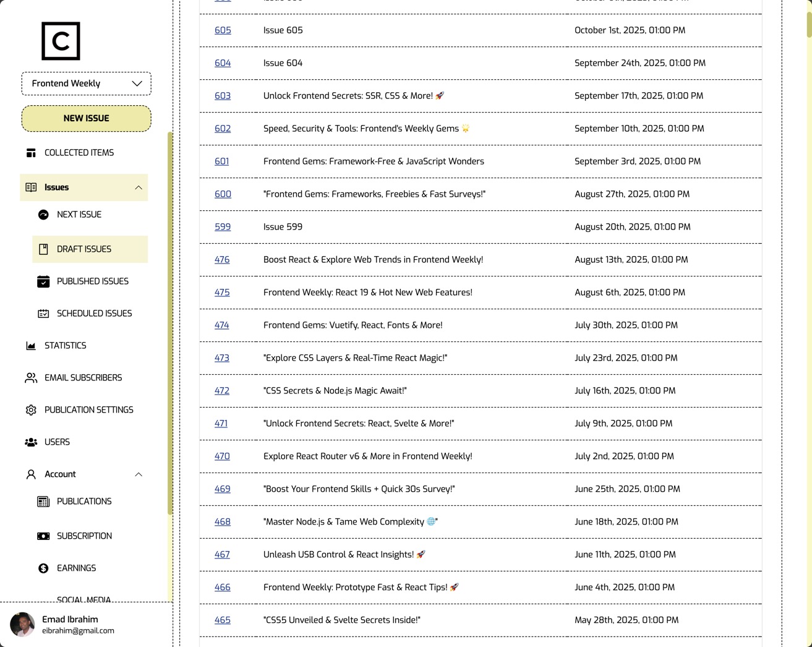812x647 pixels.
Task: Click the Issues book icon
Action: 31,187
